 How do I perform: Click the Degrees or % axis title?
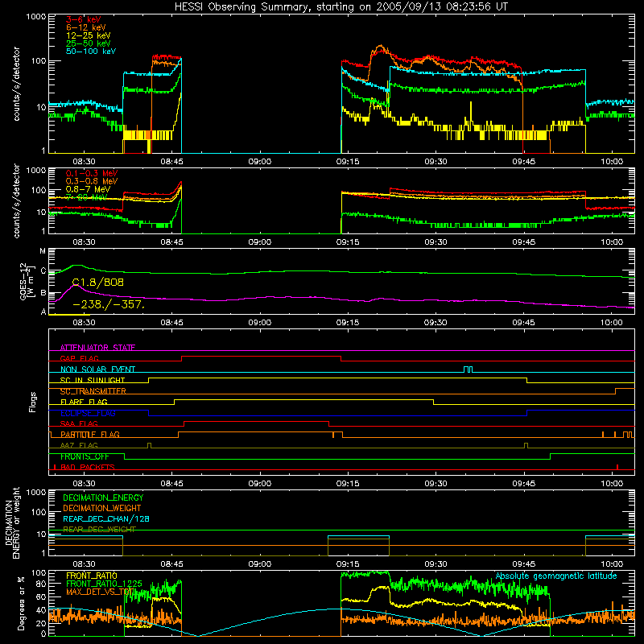21,604
